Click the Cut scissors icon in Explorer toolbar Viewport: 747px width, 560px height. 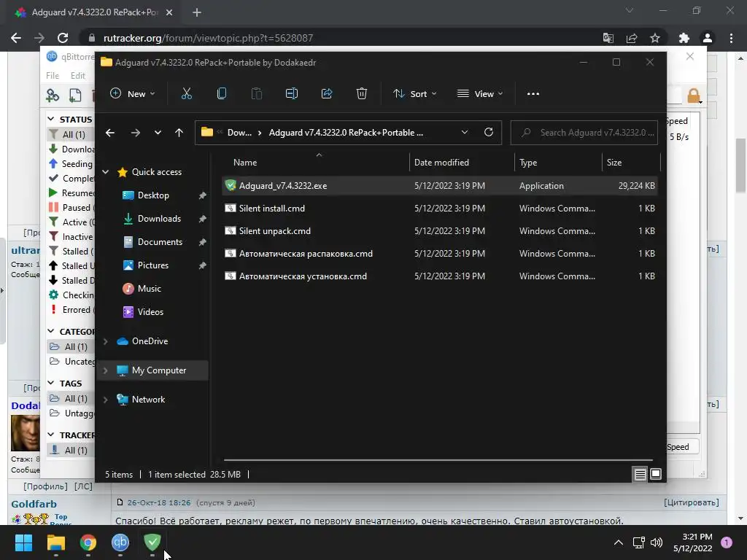coord(186,94)
